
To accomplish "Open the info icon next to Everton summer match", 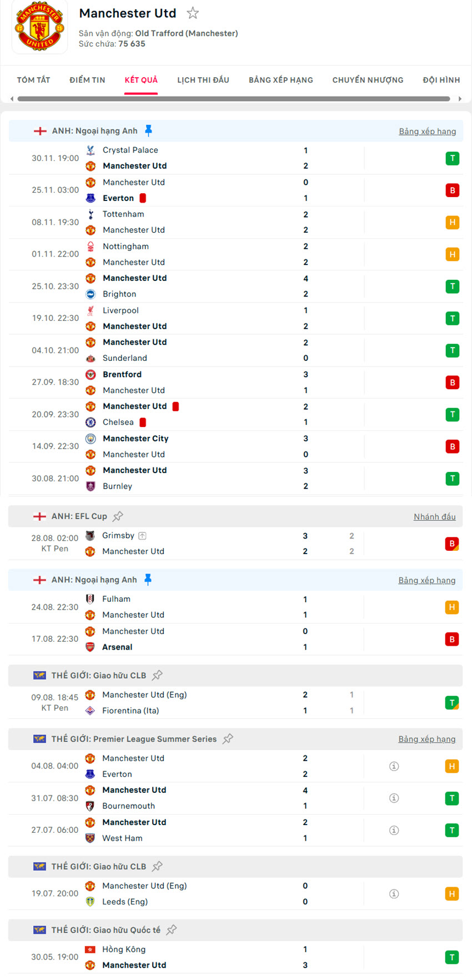I will point(394,766).
